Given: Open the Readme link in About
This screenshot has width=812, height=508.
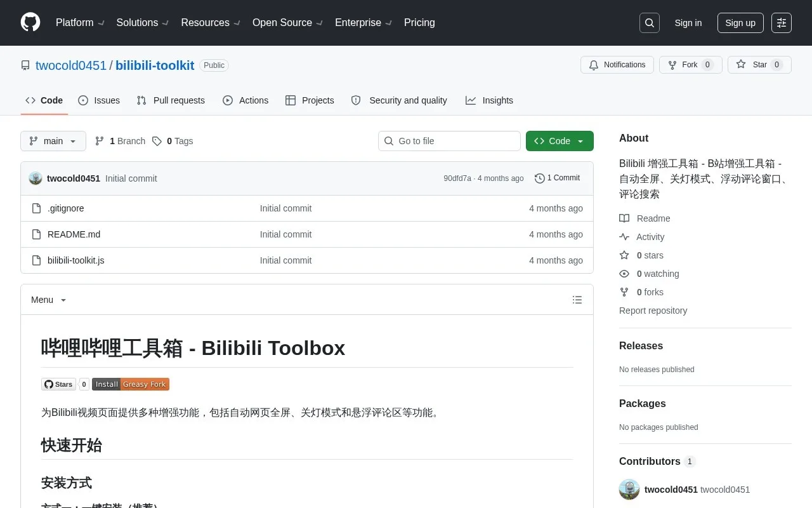Looking at the screenshot, I should pyautogui.click(x=645, y=218).
